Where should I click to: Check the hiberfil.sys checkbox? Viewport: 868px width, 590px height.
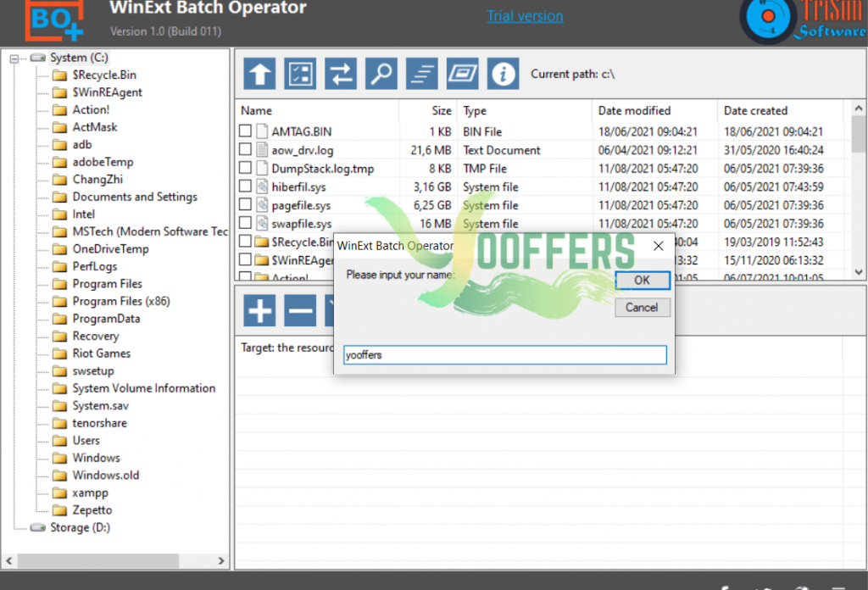pyautogui.click(x=245, y=186)
